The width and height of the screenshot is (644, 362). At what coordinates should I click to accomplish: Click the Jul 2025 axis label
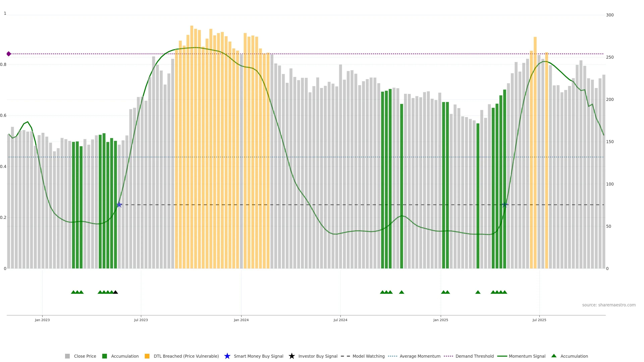(539, 320)
